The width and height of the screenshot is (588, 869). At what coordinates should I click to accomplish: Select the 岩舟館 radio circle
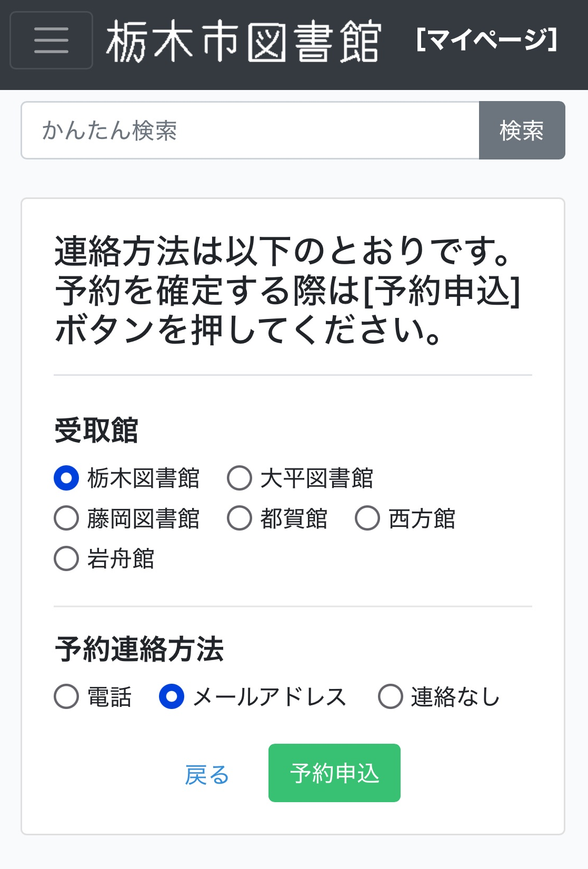click(66, 558)
